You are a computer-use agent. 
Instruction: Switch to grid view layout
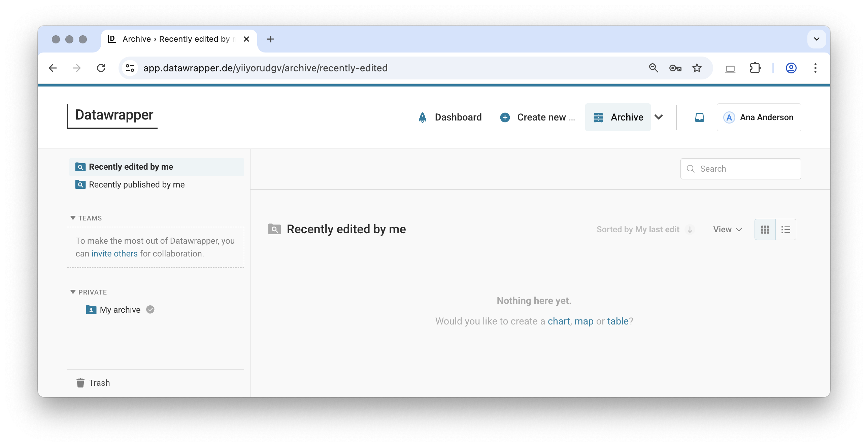pyautogui.click(x=765, y=230)
